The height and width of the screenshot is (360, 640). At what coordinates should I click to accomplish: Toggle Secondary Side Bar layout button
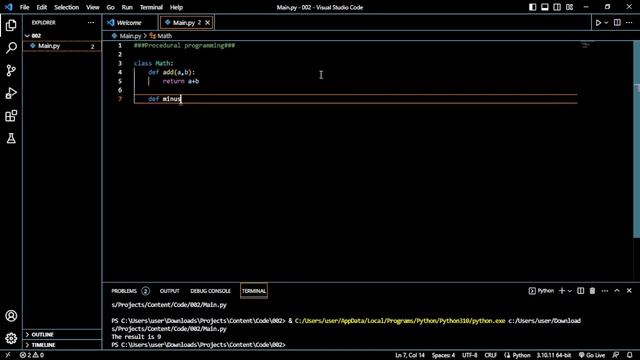pos(557,7)
